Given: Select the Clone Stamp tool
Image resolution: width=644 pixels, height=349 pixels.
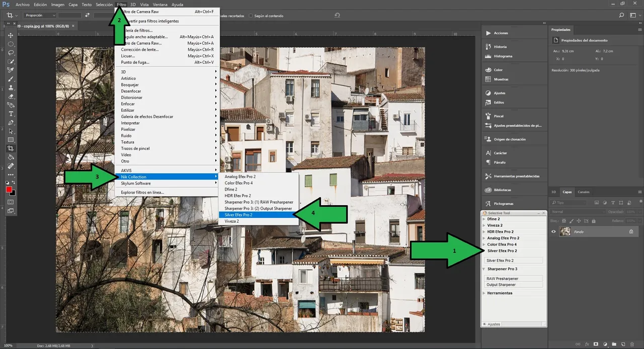Looking at the screenshot, I should (11, 88).
